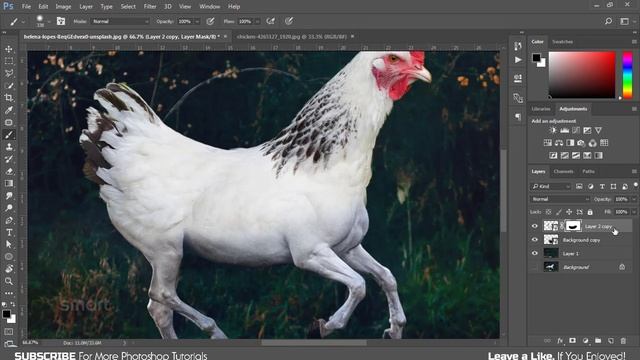640x360 pixels.
Task: Open the File menu
Action: [x=26, y=7]
